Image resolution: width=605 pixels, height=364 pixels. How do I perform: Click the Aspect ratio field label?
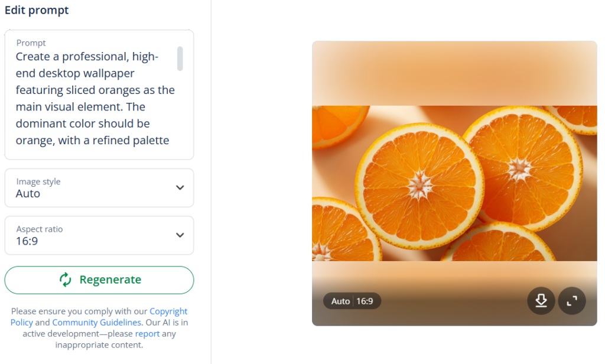click(40, 229)
